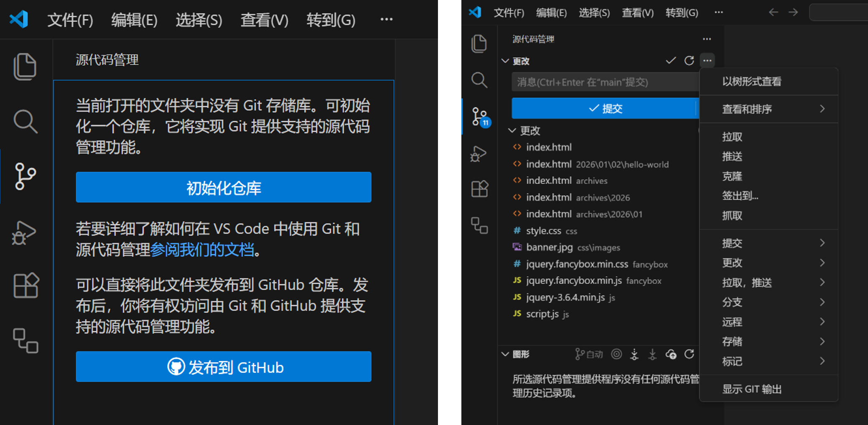Select banner.jpg in the changes list
The width and height of the screenshot is (868, 425).
[x=549, y=247]
